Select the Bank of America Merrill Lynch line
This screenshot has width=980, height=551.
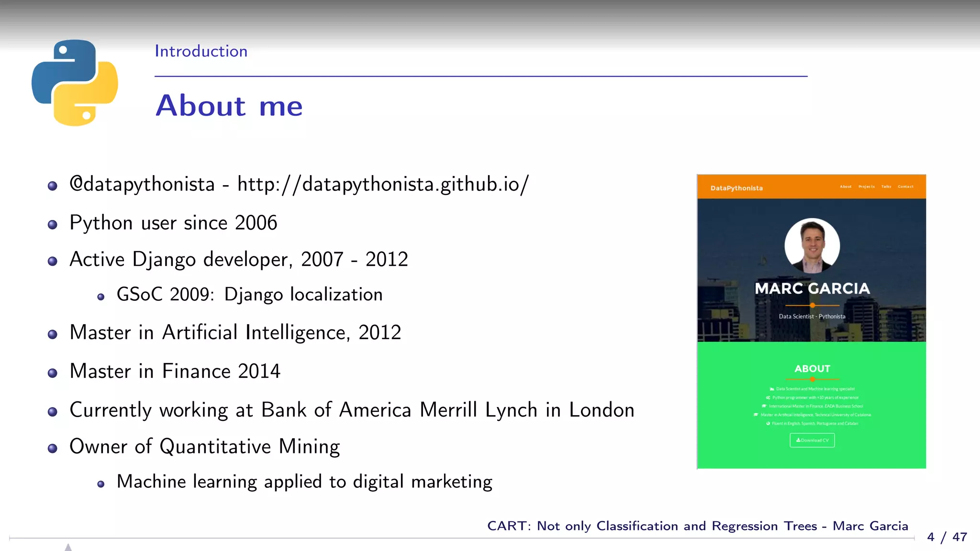[x=352, y=410]
